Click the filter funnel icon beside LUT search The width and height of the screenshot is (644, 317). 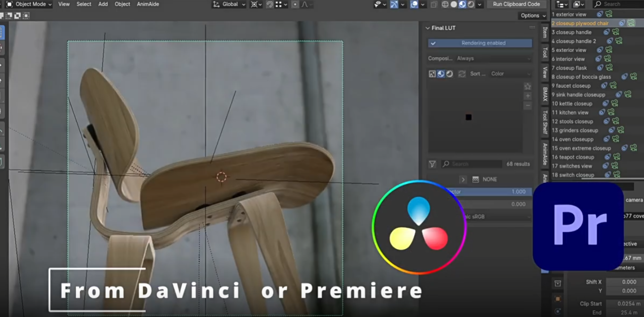click(432, 164)
